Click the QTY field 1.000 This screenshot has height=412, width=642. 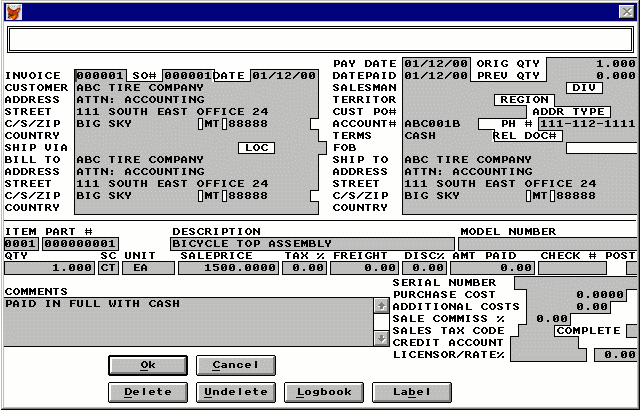(49, 268)
